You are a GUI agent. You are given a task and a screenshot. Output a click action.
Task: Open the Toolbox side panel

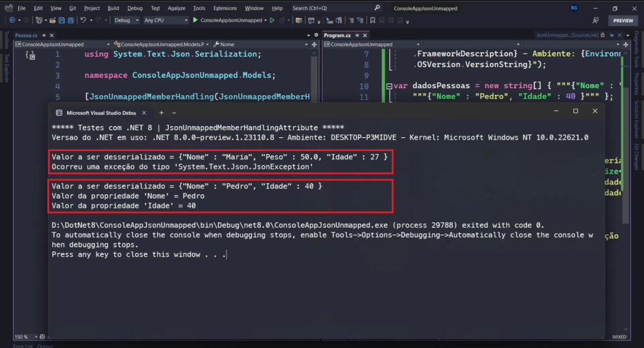[6, 40]
